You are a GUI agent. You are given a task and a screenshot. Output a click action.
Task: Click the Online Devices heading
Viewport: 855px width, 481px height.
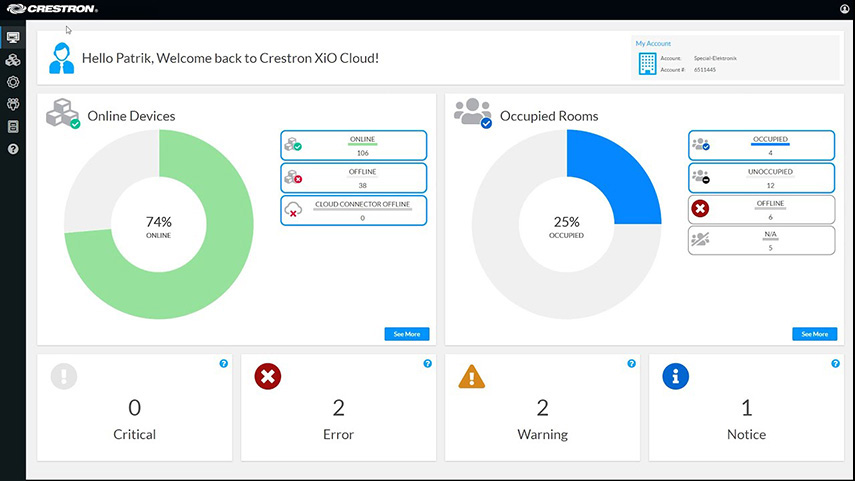pyautogui.click(x=131, y=116)
